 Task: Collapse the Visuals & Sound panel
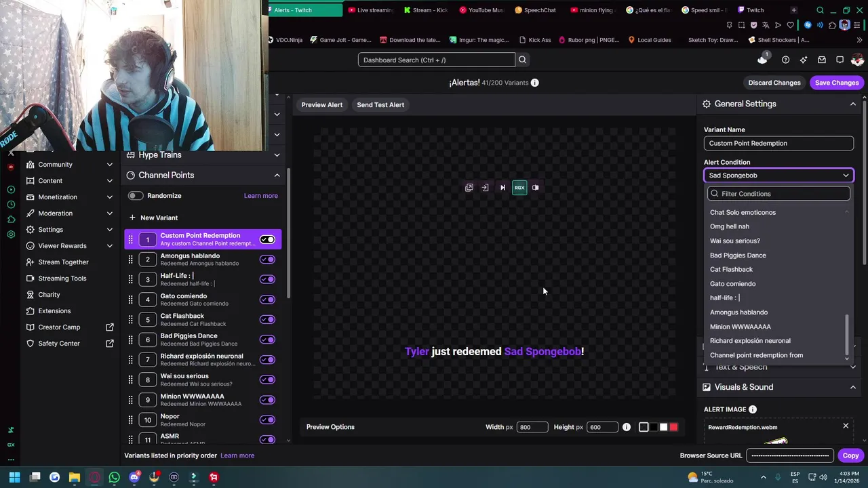click(x=853, y=387)
